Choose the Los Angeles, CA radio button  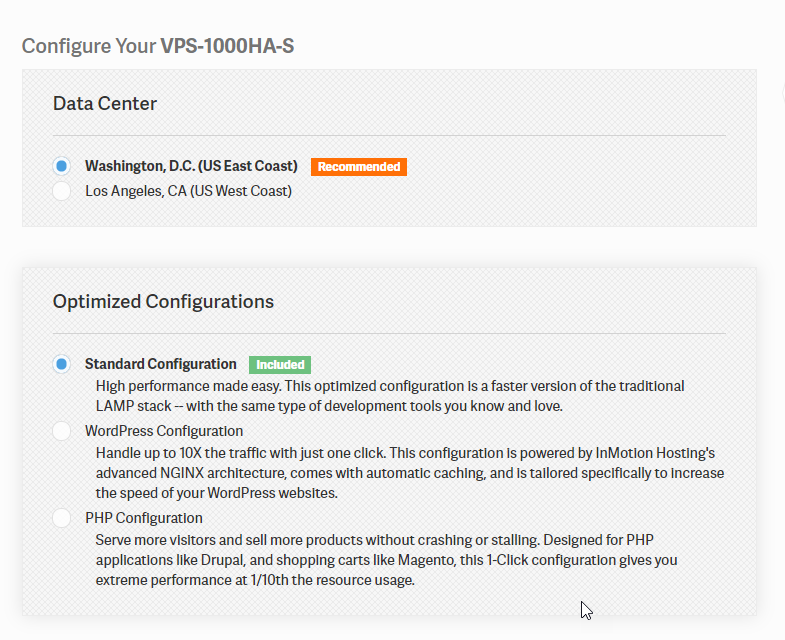[62, 191]
